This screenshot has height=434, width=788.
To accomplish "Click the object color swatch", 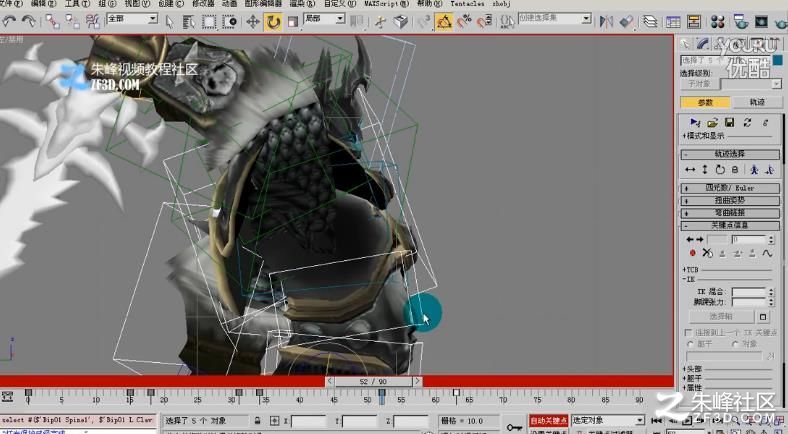I will 777,61.
